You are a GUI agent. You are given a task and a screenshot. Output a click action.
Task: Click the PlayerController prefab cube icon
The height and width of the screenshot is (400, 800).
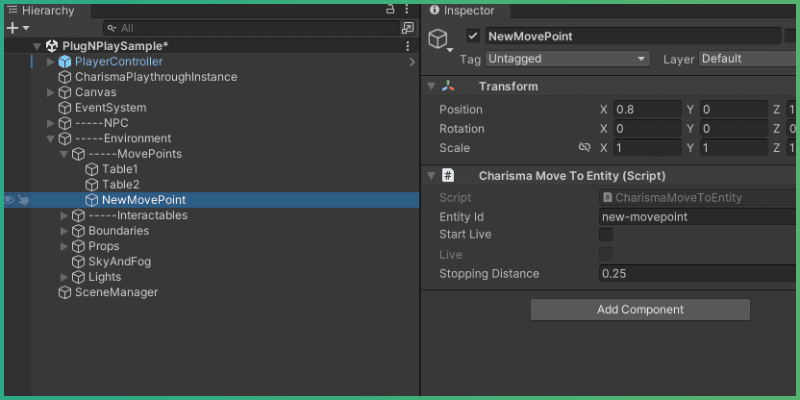(x=65, y=62)
